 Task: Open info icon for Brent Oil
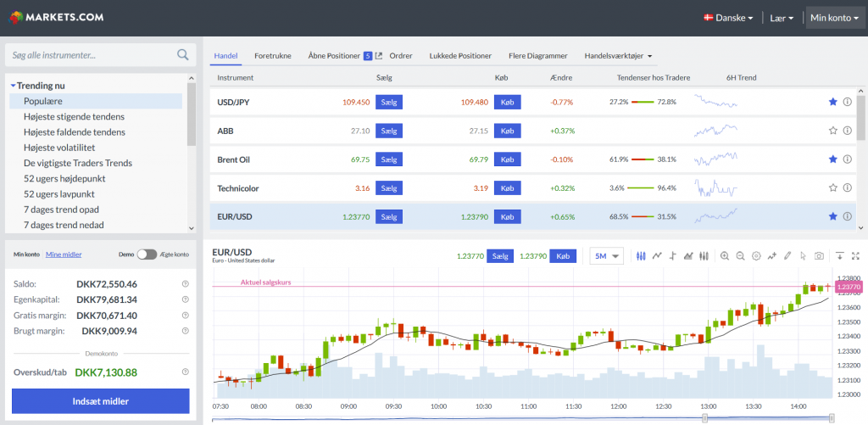coord(847,159)
